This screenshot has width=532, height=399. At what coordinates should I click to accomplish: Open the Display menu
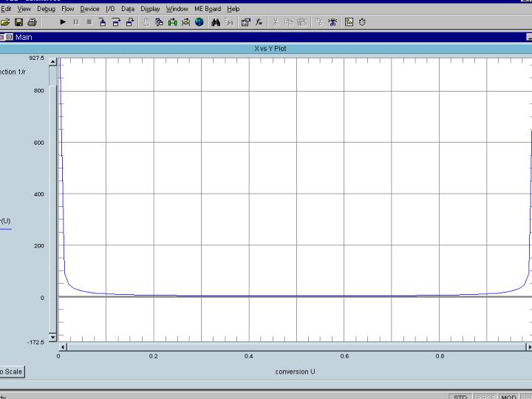(150, 9)
